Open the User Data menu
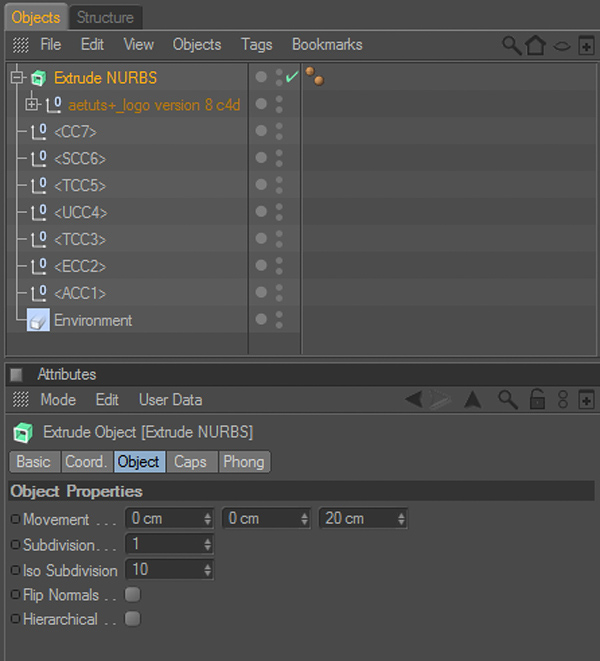 [170, 400]
